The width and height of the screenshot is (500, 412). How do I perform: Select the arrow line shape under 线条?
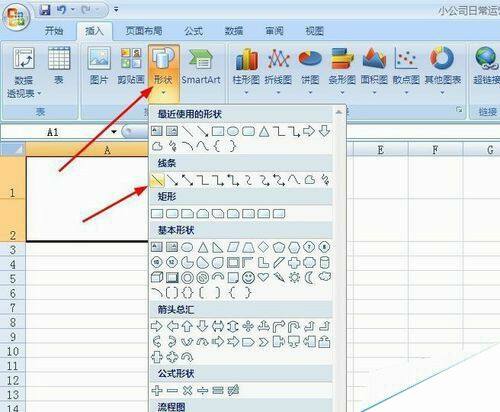click(172, 180)
